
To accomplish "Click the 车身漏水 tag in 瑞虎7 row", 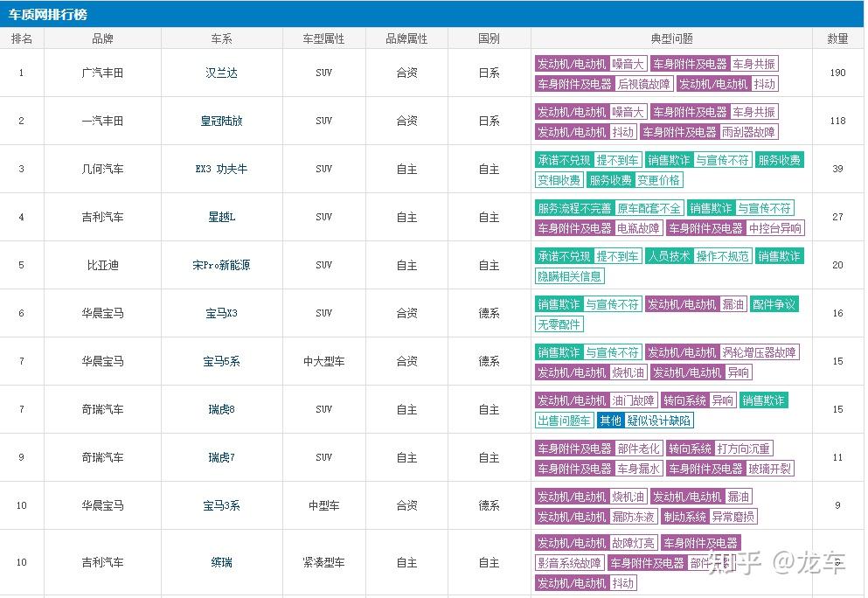I will click(638, 469).
